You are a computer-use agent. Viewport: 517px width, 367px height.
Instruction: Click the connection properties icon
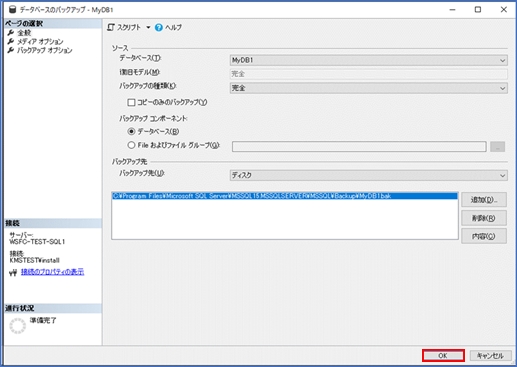[13, 273]
